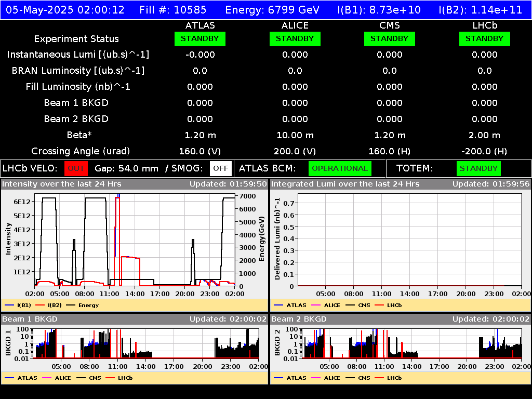Click LHCb legend entry in Beam 2 BKGD chart
This screenshot has height=399, width=532.
pyautogui.click(x=388, y=378)
